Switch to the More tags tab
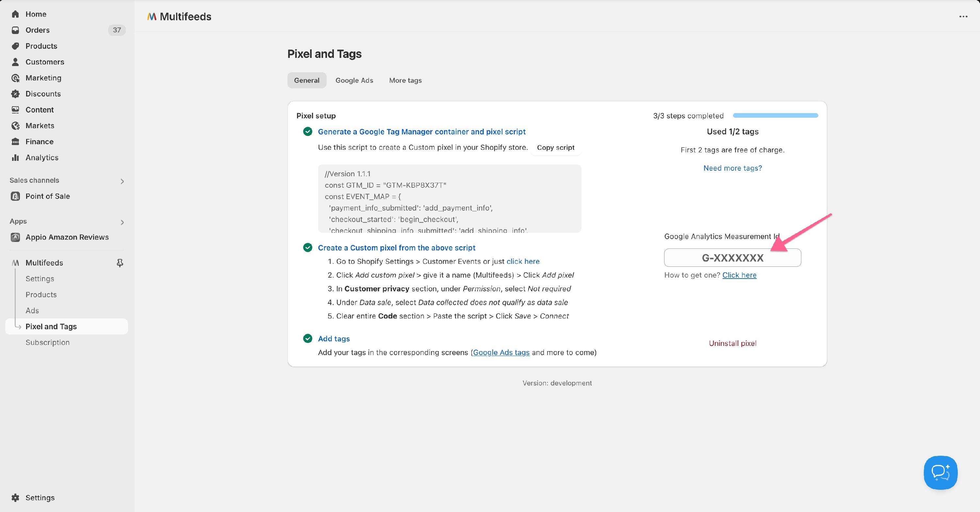Viewport: 980px width, 512px height. point(405,80)
